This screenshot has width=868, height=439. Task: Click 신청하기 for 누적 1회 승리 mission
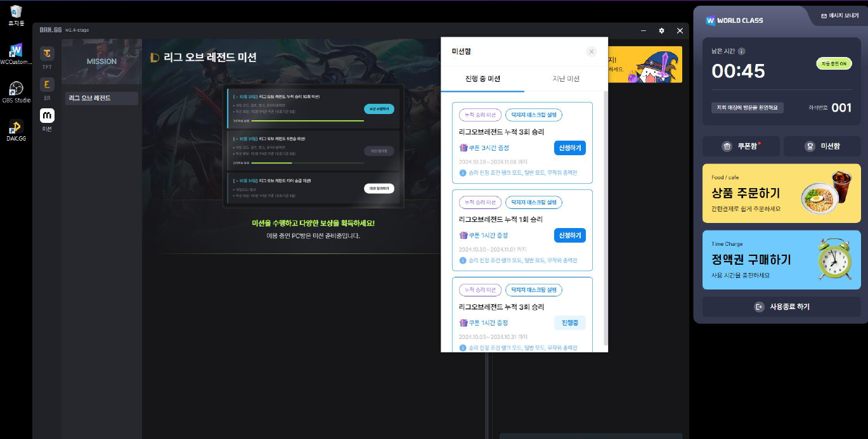[x=569, y=236]
